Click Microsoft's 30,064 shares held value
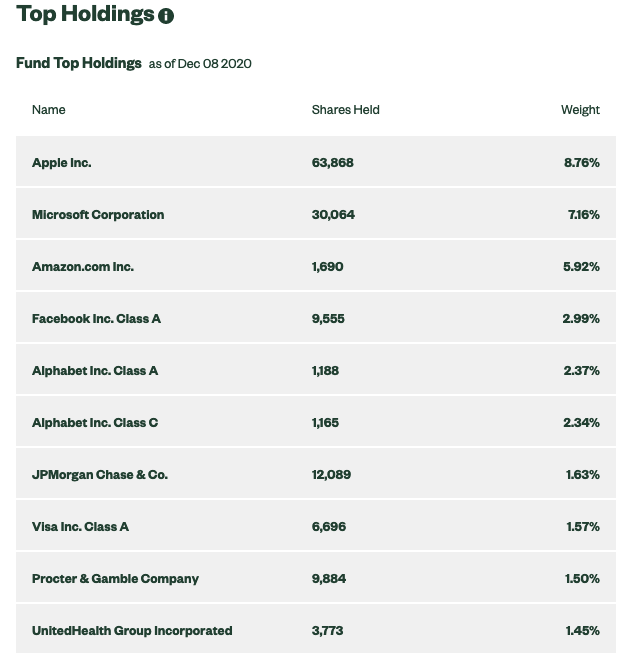The image size is (633, 653). (x=333, y=215)
